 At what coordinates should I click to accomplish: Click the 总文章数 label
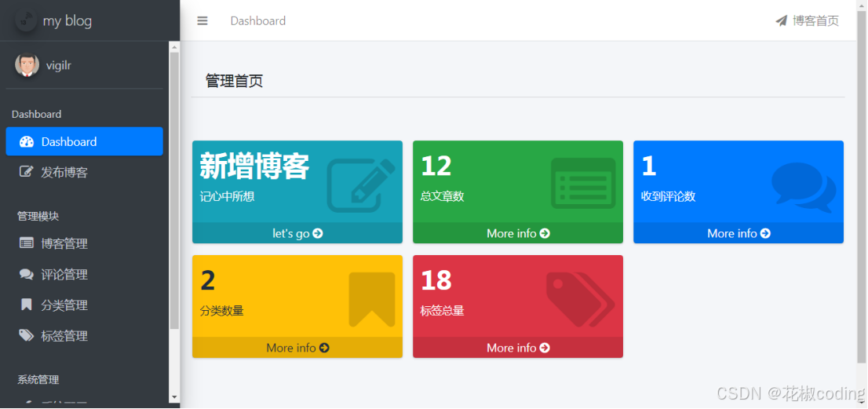443,196
